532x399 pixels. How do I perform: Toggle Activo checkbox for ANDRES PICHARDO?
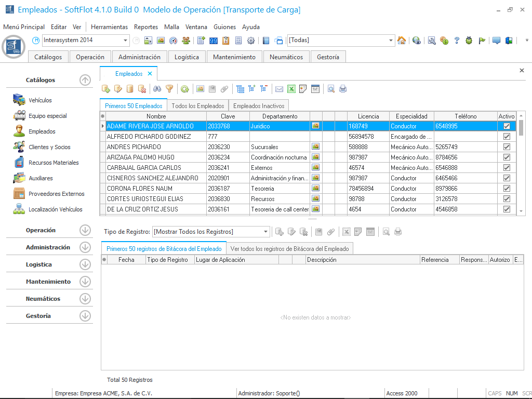pos(507,147)
